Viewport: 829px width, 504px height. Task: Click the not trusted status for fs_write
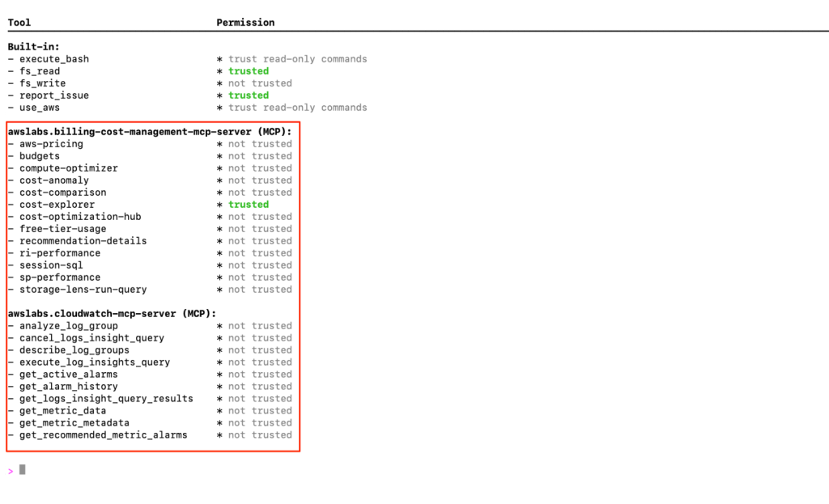pyautogui.click(x=260, y=83)
